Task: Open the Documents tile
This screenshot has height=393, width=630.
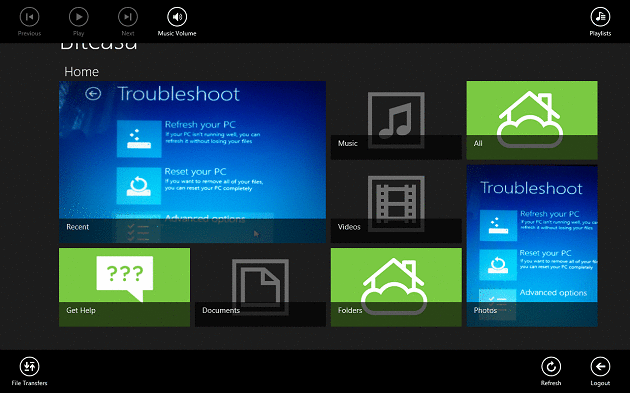Action: [x=260, y=287]
